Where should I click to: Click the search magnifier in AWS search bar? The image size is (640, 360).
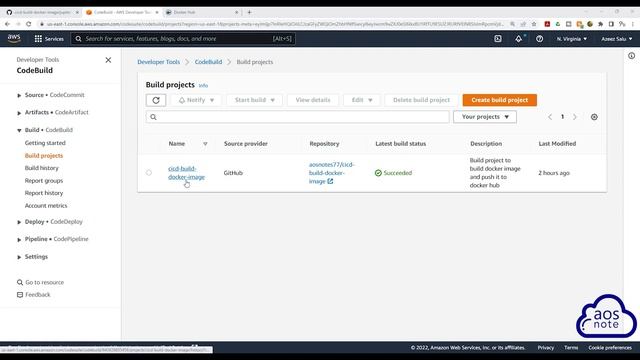point(78,39)
